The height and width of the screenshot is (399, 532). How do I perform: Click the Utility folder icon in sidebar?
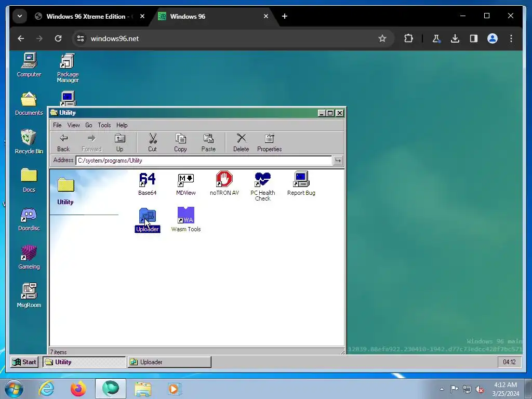(65, 185)
